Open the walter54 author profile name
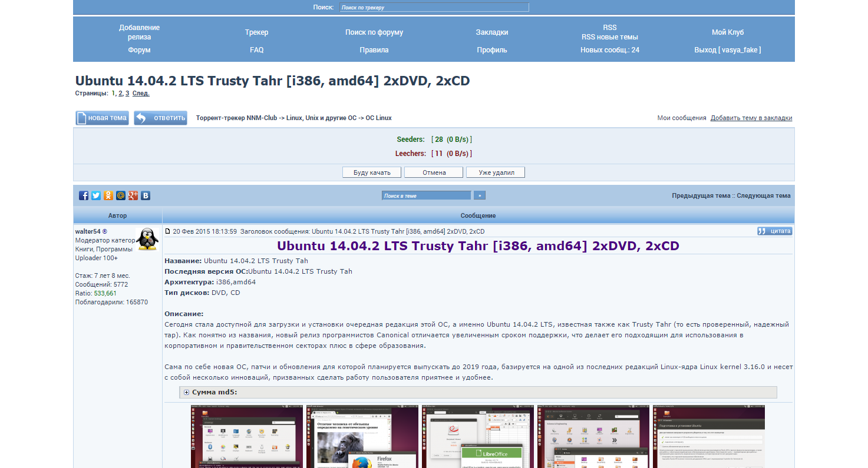The height and width of the screenshot is (468, 868). click(88, 231)
